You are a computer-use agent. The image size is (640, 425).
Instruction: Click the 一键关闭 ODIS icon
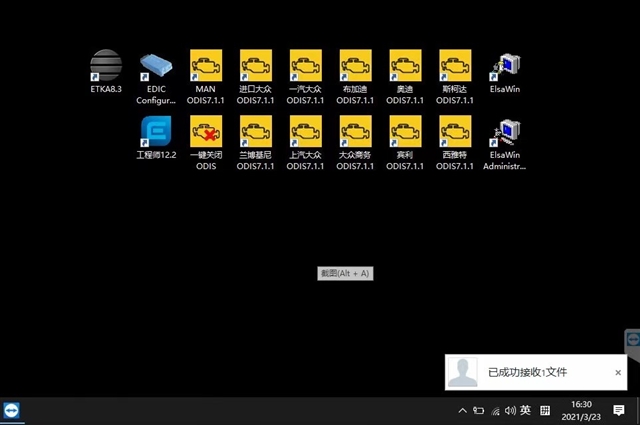coord(206,143)
